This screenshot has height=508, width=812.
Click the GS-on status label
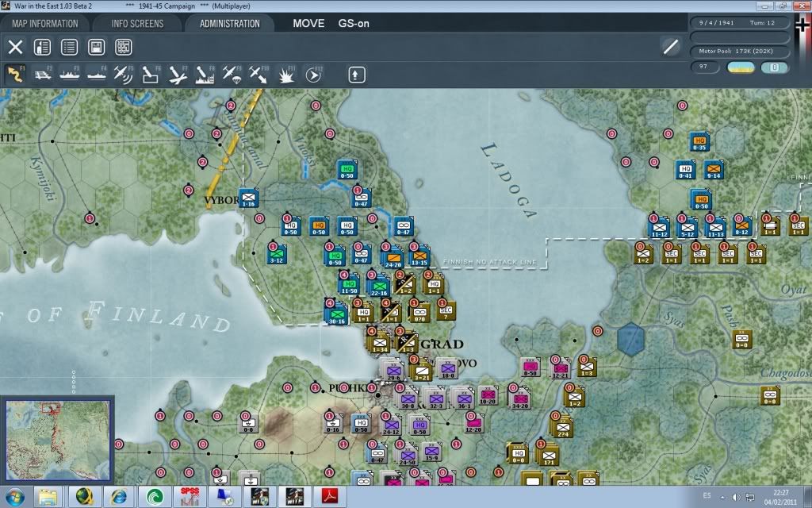pyautogui.click(x=354, y=23)
